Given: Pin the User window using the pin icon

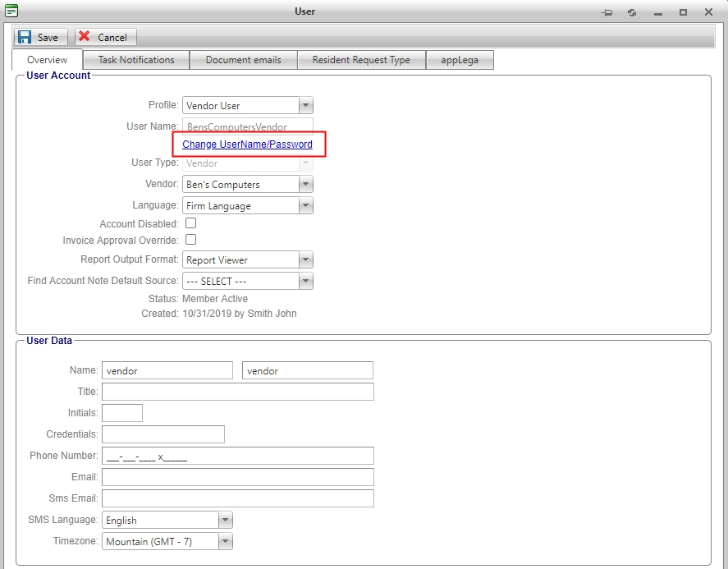Looking at the screenshot, I should point(608,11).
